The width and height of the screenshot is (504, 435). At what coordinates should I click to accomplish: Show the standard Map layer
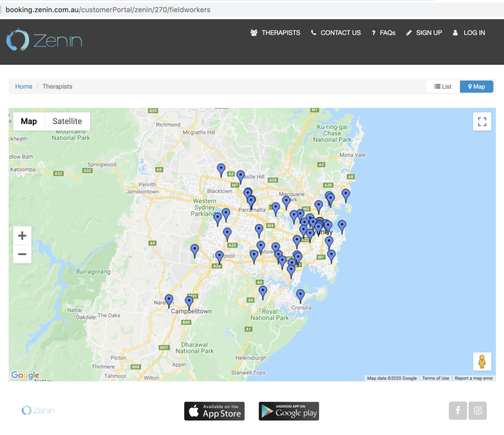pyautogui.click(x=29, y=121)
